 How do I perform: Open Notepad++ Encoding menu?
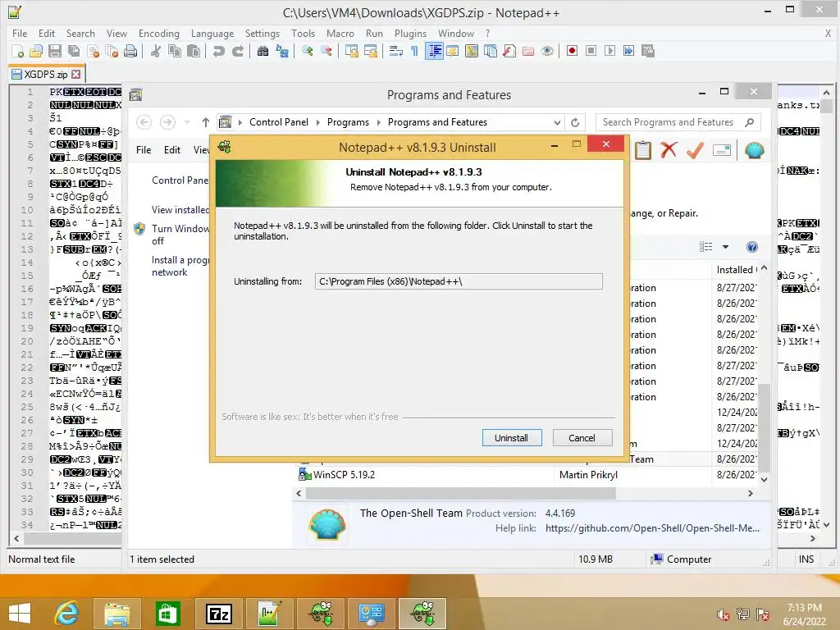click(159, 33)
